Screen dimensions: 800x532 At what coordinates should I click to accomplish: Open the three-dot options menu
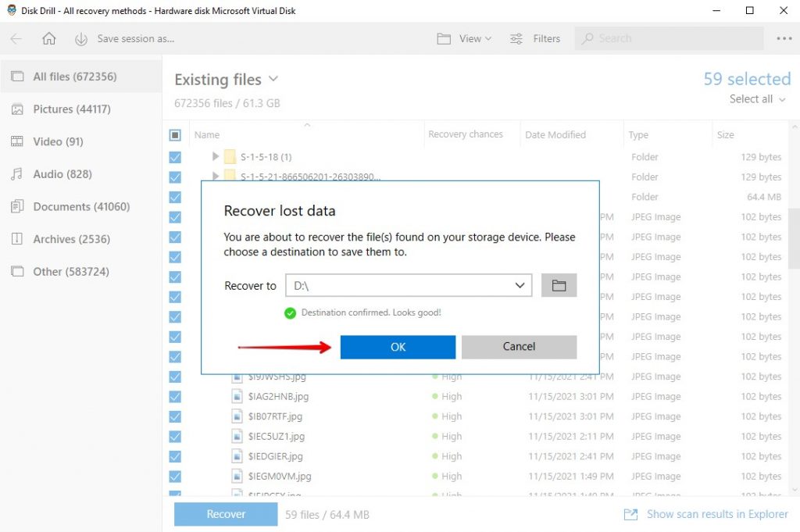click(783, 38)
